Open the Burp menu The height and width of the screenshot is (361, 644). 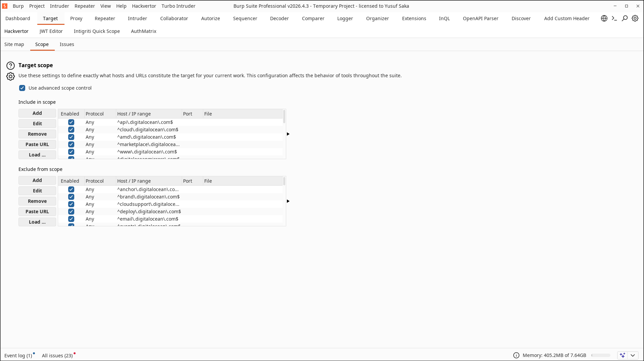pyautogui.click(x=18, y=6)
